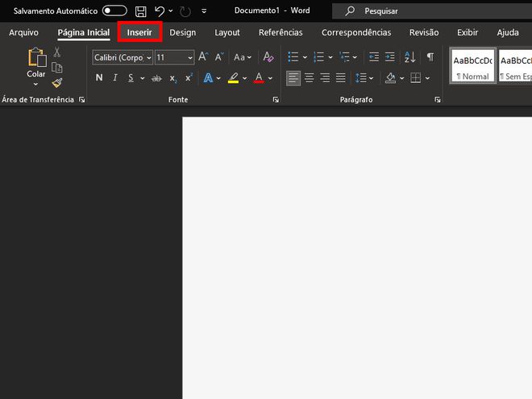The image size is (532, 399).
Task: Show paragraph marks with pilcrow
Action: point(430,56)
